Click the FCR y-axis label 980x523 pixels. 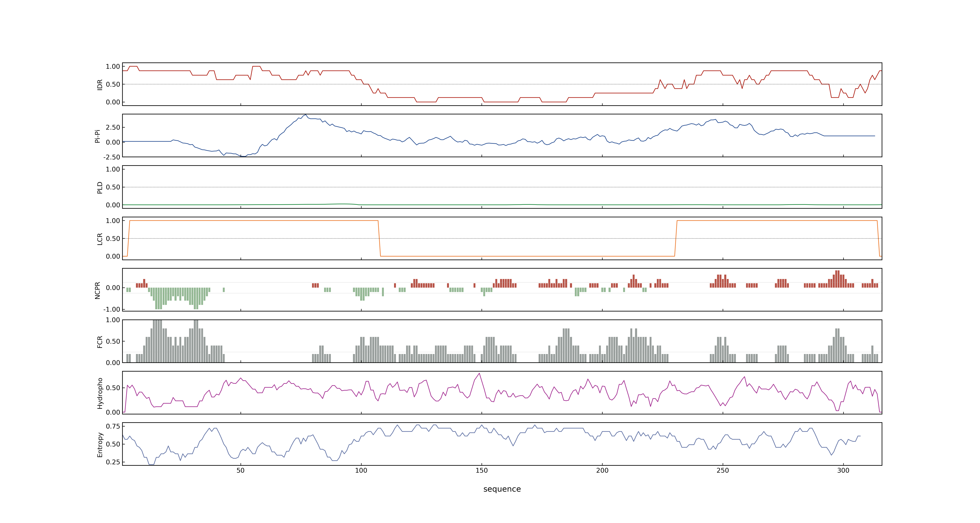click(100, 342)
